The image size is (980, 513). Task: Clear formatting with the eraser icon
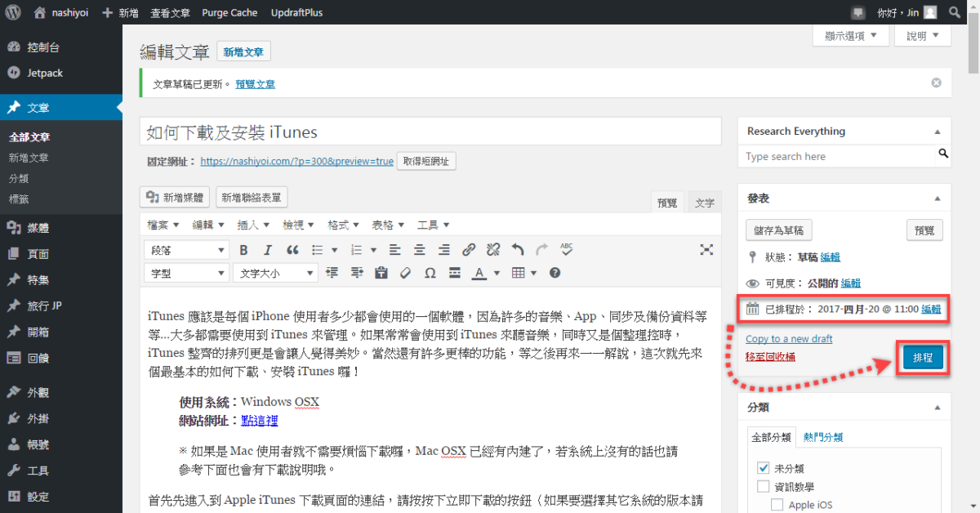(405, 273)
